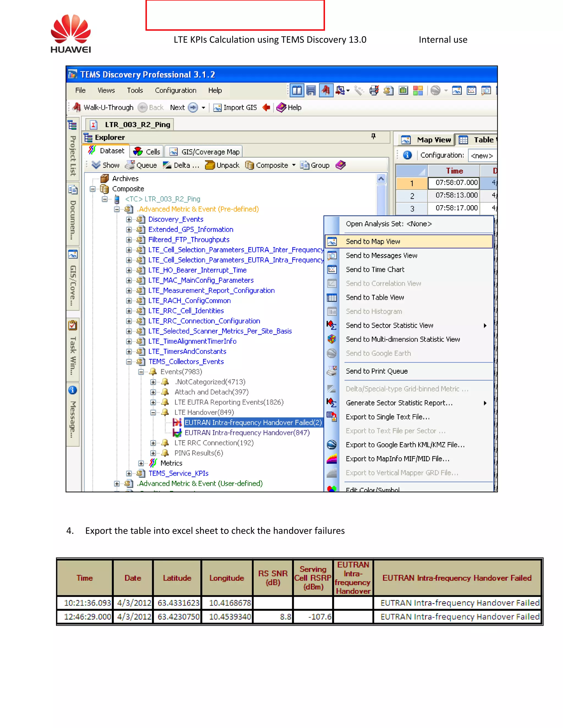Expand the TEMS_Service_KPIs tree node

pyautogui.click(x=129, y=473)
